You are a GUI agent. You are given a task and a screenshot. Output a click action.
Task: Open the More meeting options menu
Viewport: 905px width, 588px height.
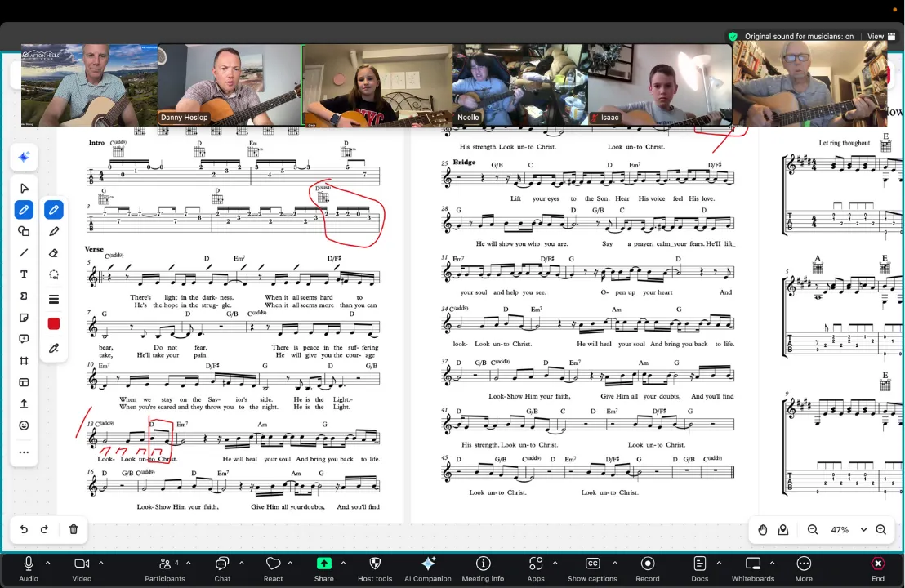(804, 569)
